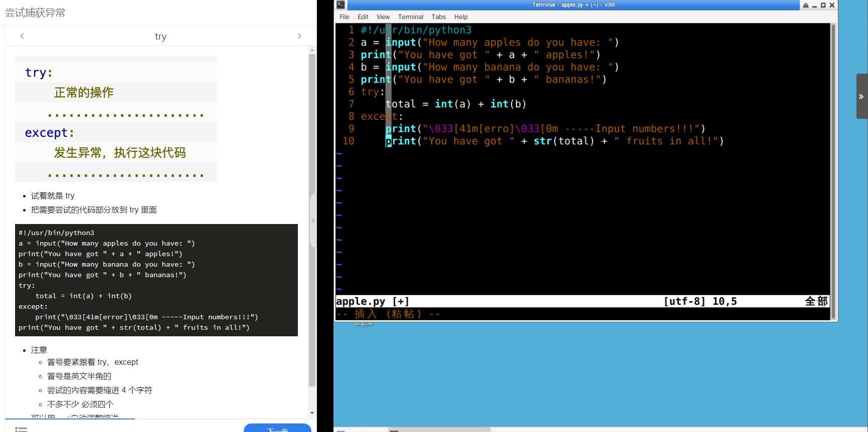The width and height of the screenshot is (868, 432).
Task: Open the File menu in Terminal
Action: [x=344, y=17]
